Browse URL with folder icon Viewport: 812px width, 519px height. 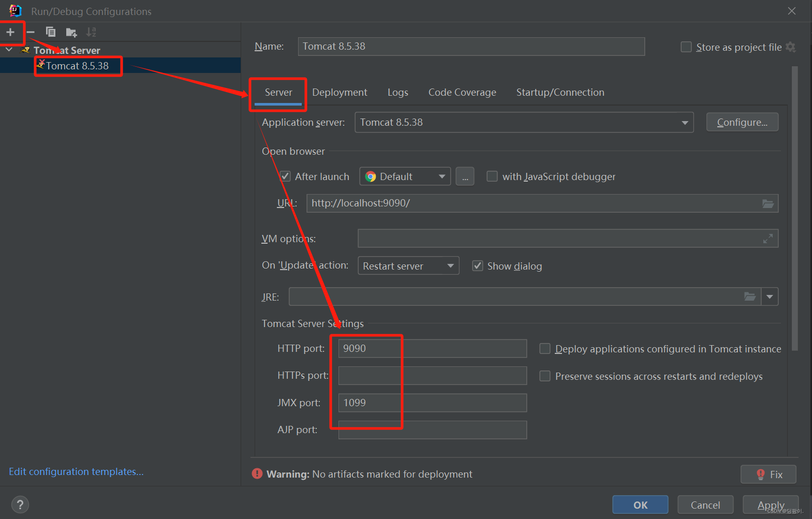click(x=768, y=203)
